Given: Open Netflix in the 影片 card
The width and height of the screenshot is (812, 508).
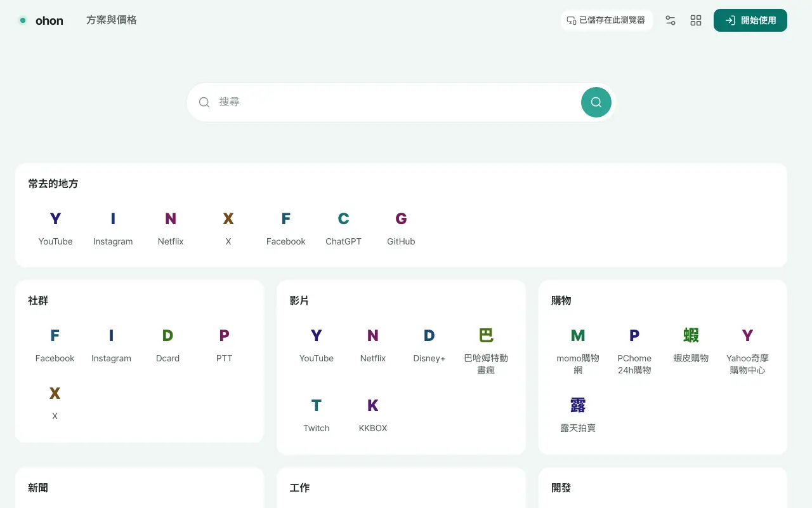Looking at the screenshot, I should [x=373, y=345].
